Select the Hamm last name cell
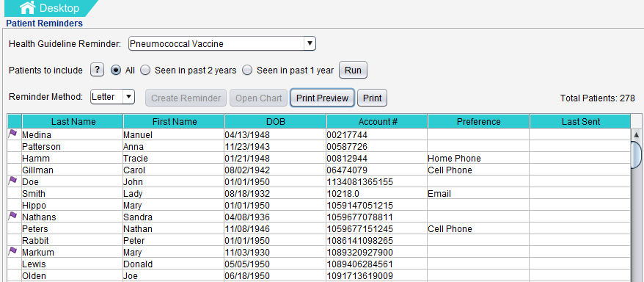Viewport: 644px width, 282px height. (x=73, y=159)
